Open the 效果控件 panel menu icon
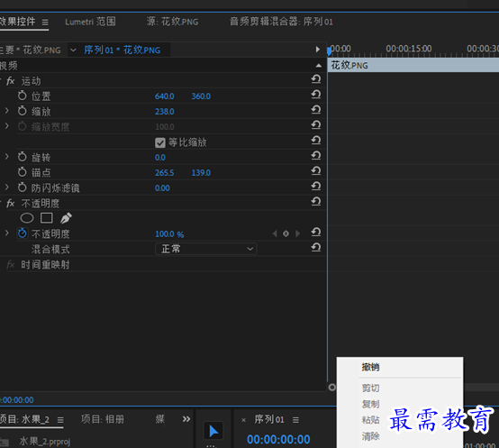499x448 pixels. [45, 23]
